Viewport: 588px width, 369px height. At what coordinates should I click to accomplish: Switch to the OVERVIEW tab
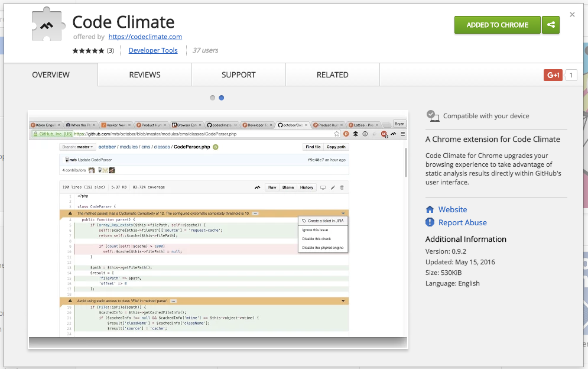pyautogui.click(x=51, y=75)
